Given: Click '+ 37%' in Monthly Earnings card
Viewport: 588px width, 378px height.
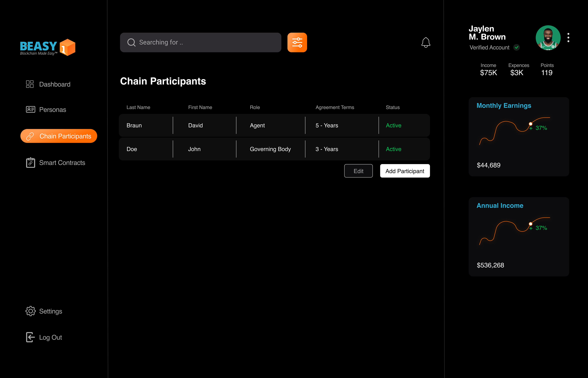Looking at the screenshot, I should click(x=538, y=128).
